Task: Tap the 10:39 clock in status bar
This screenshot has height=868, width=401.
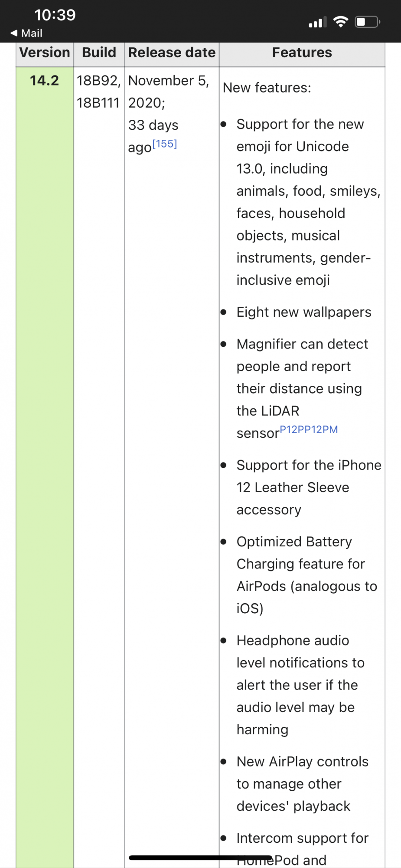Action: pos(55,15)
